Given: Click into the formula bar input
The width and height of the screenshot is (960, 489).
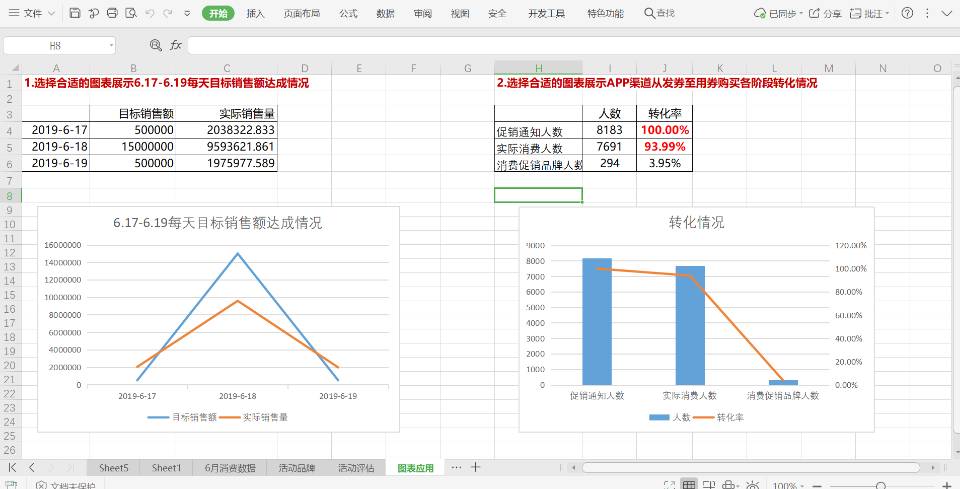Looking at the screenshot, I should (573, 45).
